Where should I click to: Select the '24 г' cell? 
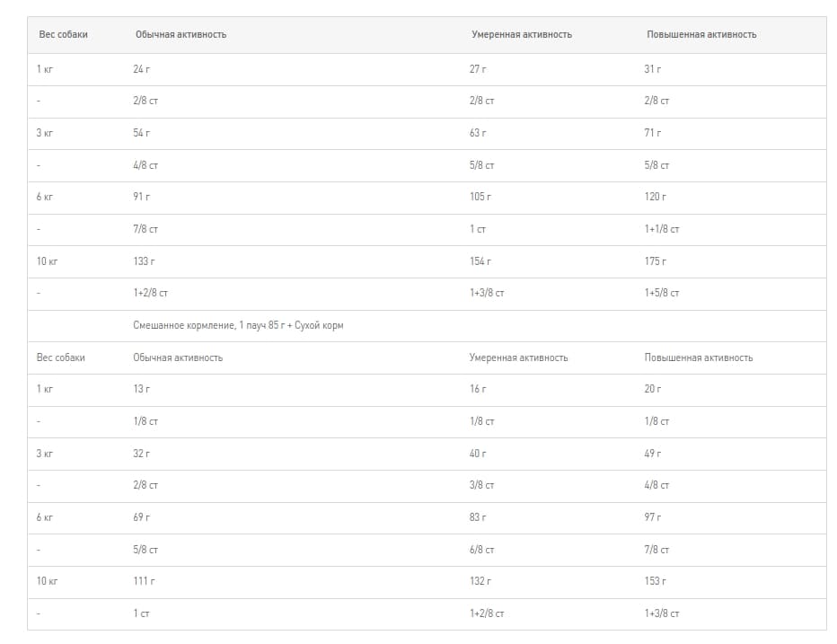tap(141, 69)
